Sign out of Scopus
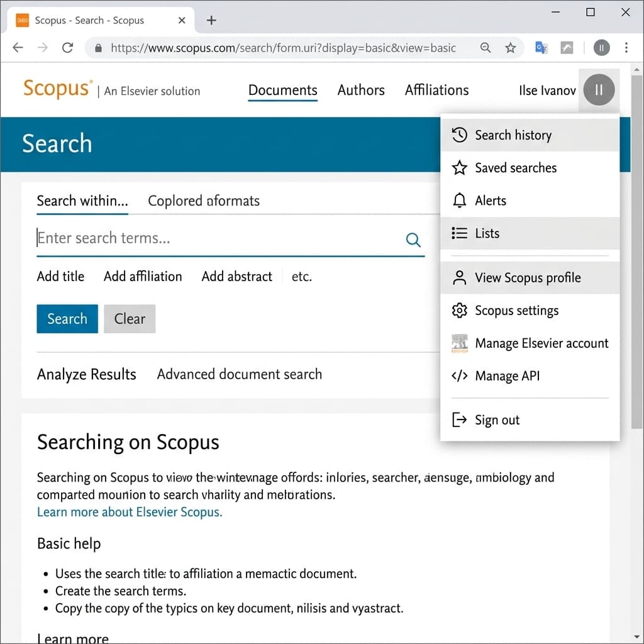This screenshot has height=644, width=644. 530,419
